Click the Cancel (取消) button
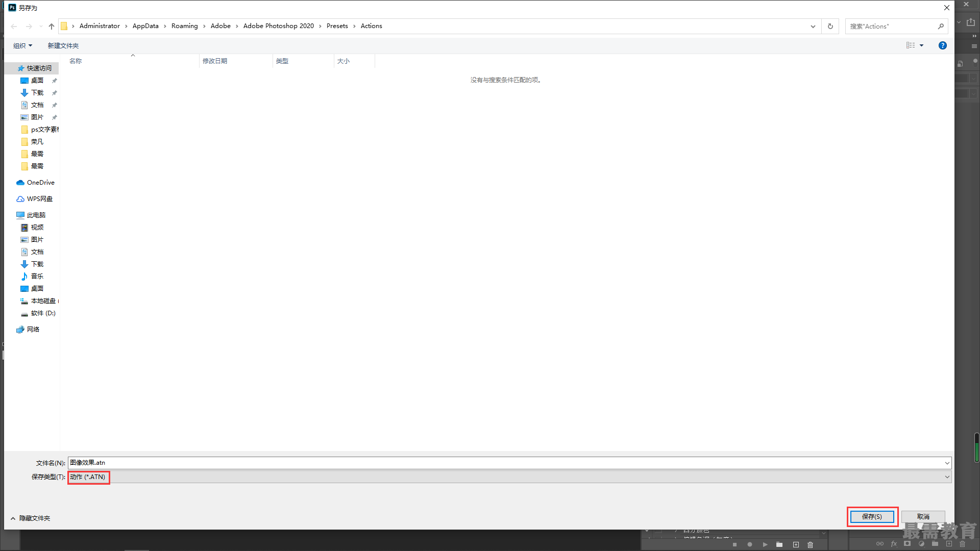 point(923,517)
